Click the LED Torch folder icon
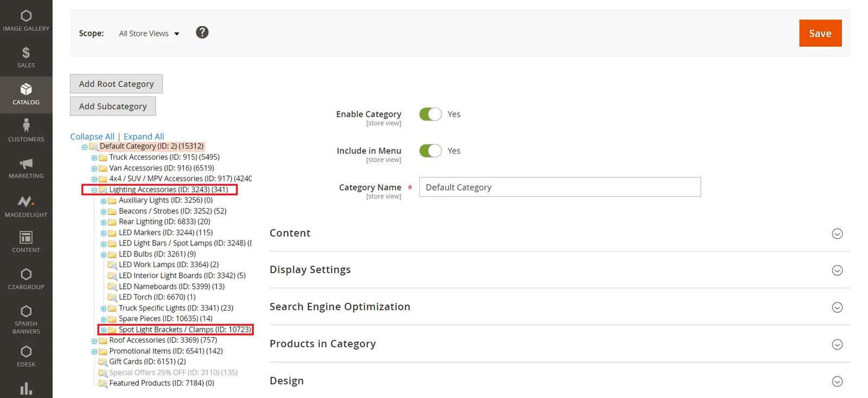 click(112, 298)
